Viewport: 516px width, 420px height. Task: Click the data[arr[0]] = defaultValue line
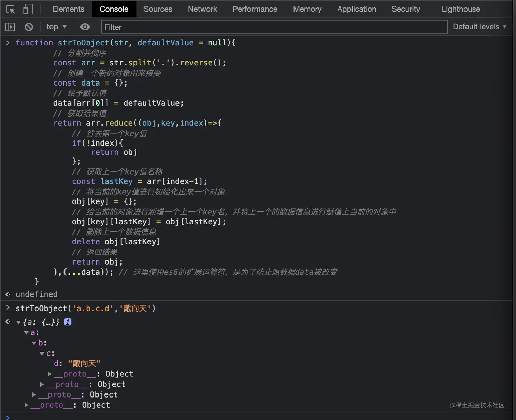pos(118,103)
